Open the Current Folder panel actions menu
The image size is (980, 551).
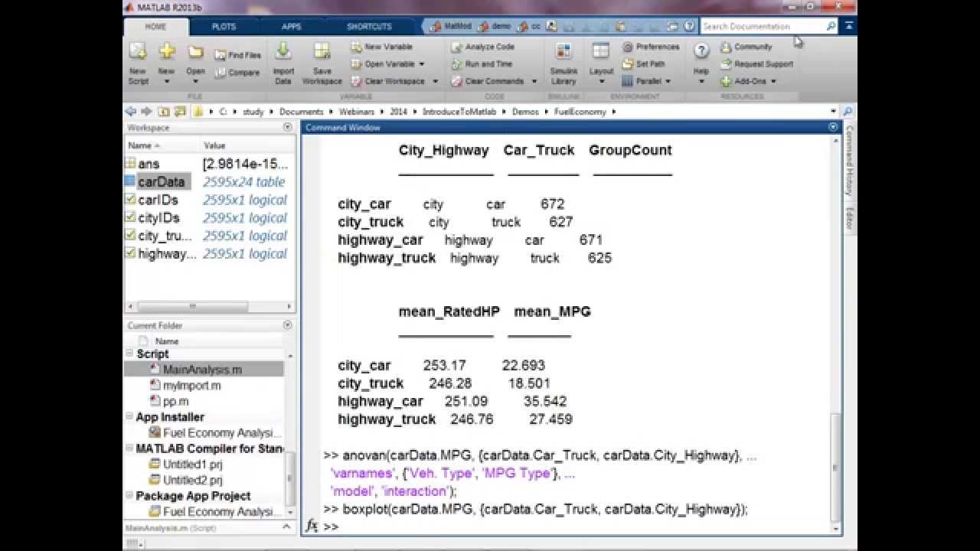[288, 325]
